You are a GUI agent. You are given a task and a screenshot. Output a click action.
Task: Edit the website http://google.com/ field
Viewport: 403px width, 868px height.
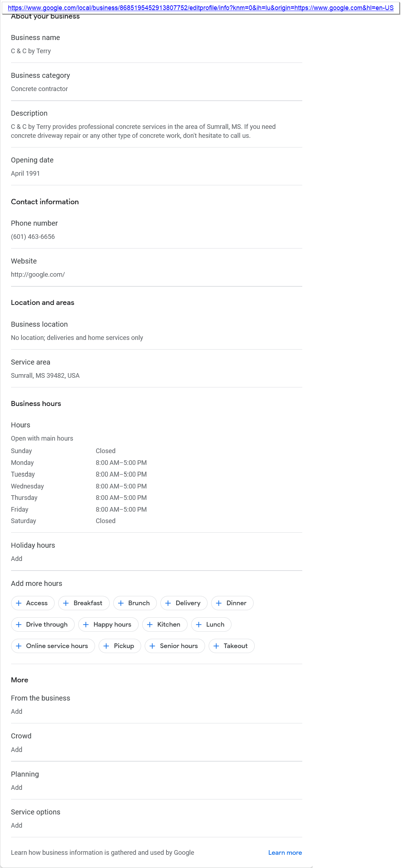pyautogui.click(x=38, y=275)
